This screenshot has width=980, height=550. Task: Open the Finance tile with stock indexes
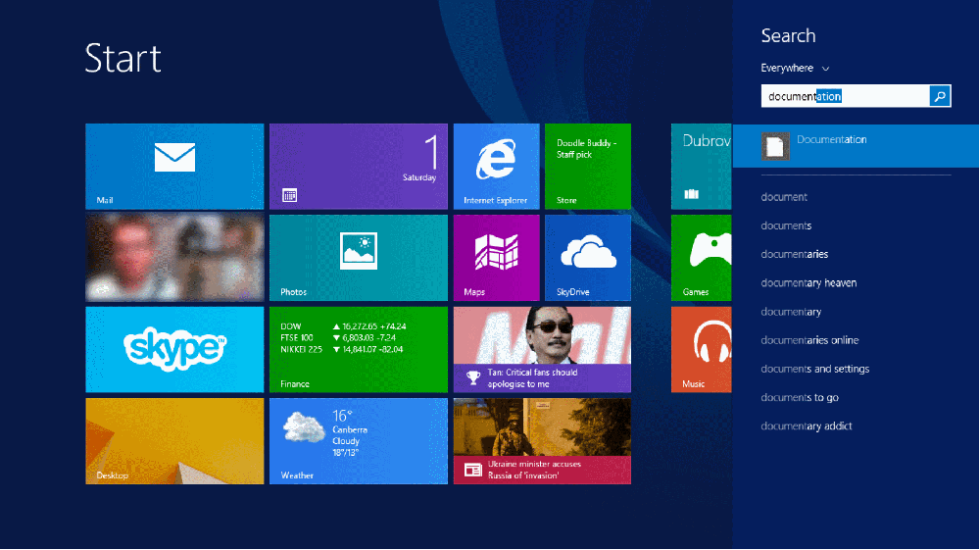358,349
